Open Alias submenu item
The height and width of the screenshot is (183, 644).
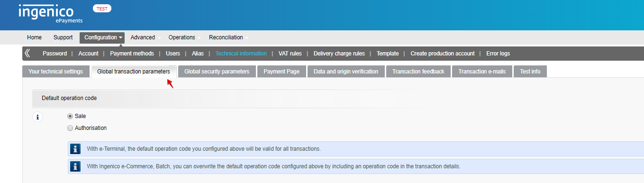point(198,54)
